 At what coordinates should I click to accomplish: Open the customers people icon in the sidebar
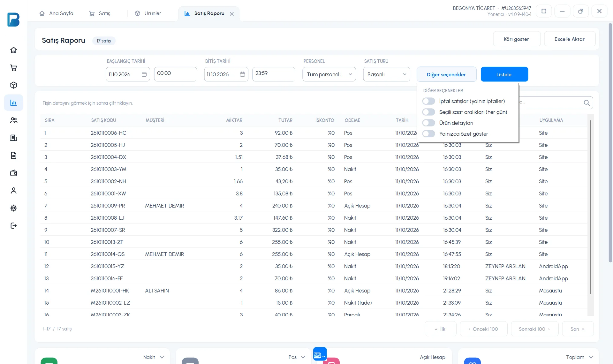[13, 120]
